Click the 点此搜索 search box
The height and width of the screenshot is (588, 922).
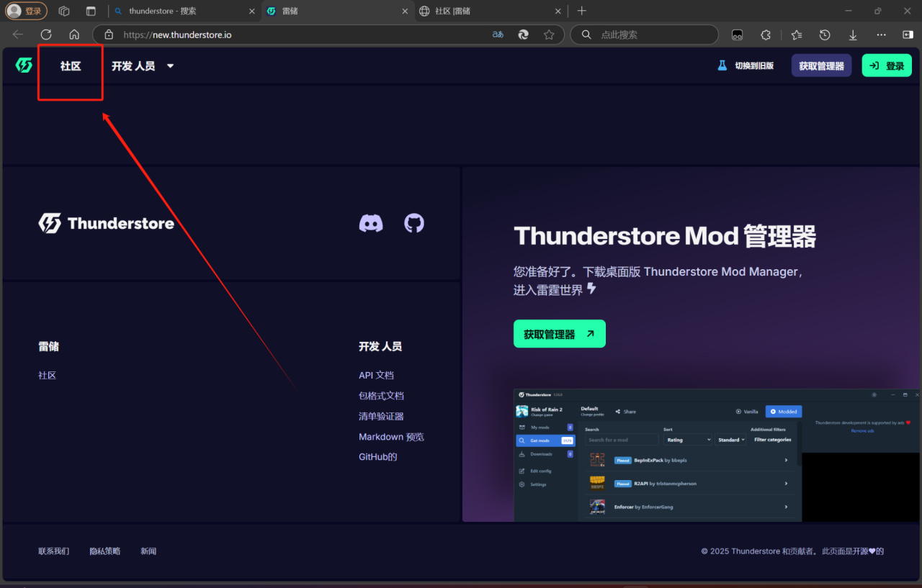coord(645,35)
